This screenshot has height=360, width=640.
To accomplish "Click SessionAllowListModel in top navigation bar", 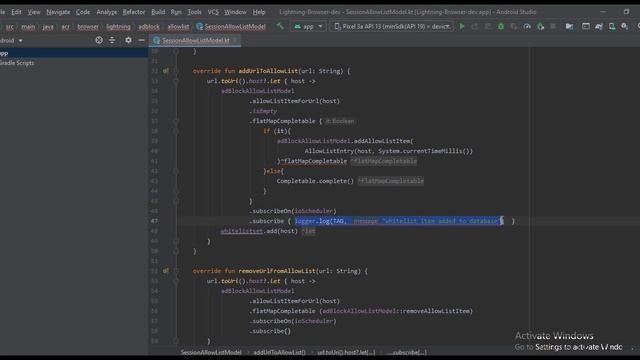I will tap(235, 27).
